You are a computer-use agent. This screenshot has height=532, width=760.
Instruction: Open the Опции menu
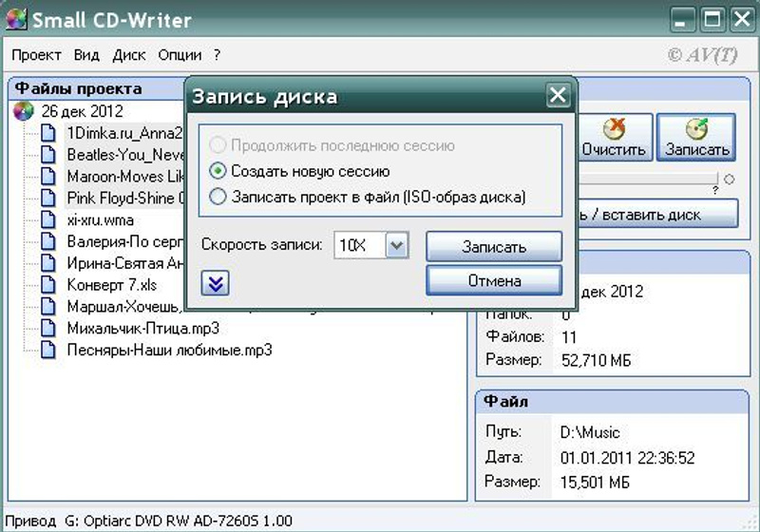click(x=180, y=55)
